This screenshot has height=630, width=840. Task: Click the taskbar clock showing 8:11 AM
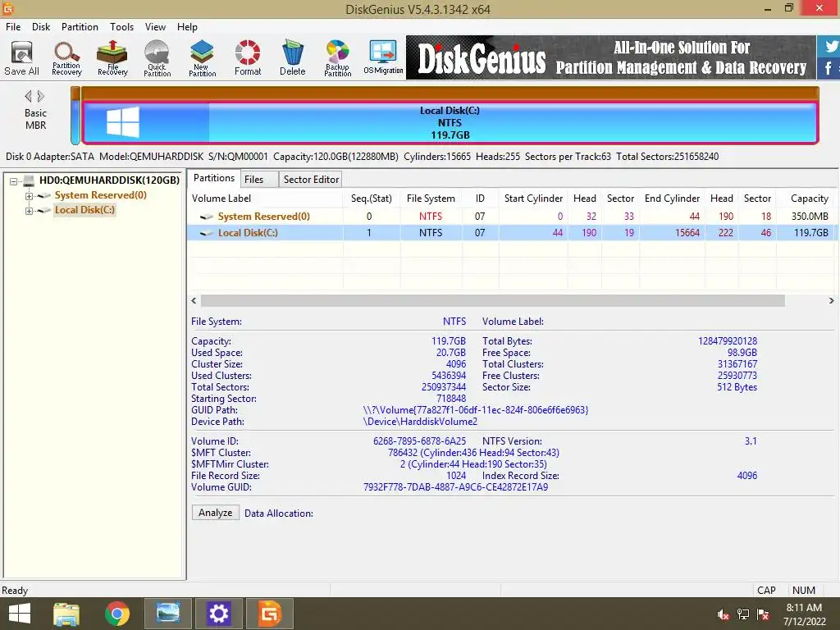click(804, 608)
